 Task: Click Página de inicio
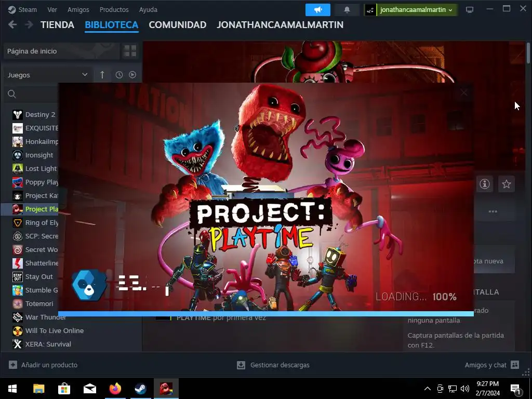click(x=61, y=51)
